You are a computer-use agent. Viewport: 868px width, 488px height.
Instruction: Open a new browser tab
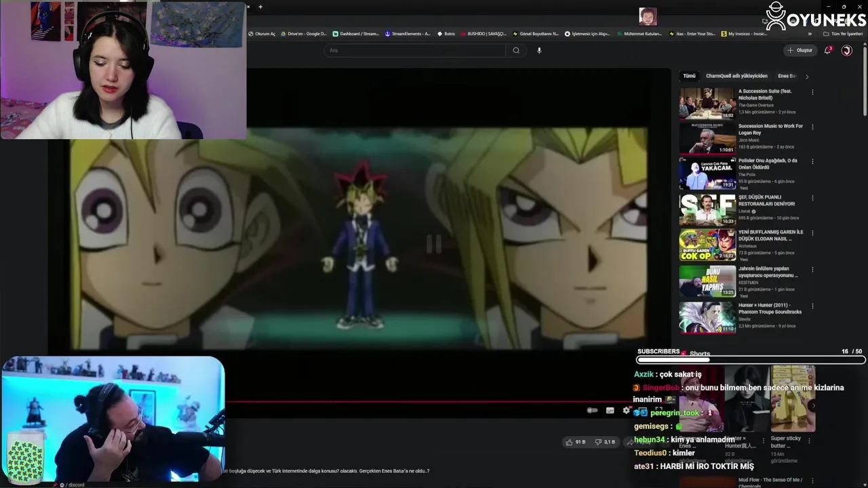(x=260, y=7)
